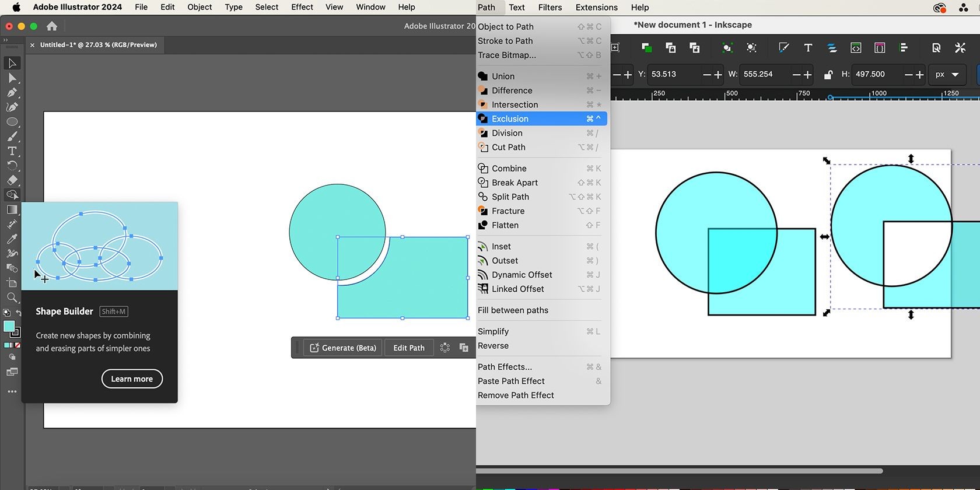The image size is (980, 490).
Task: Open the Apple menu
Action: [x=16, y=7]
